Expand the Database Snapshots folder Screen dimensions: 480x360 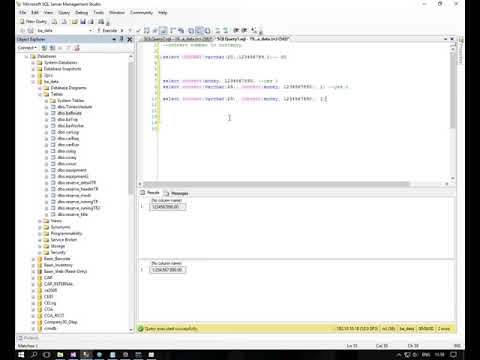click(33, 69)
